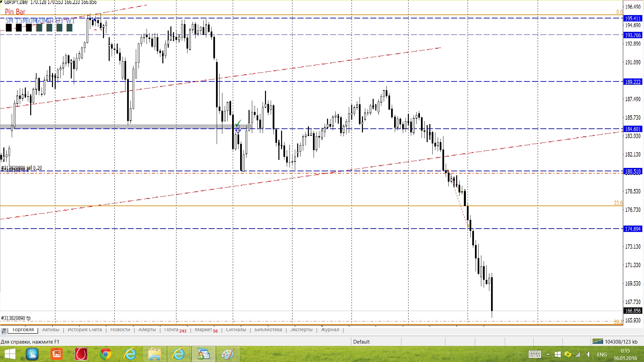Open the on-screen touch keyboard icon
The width and height of the screenshot is (644, 362).
click(535, 354)
